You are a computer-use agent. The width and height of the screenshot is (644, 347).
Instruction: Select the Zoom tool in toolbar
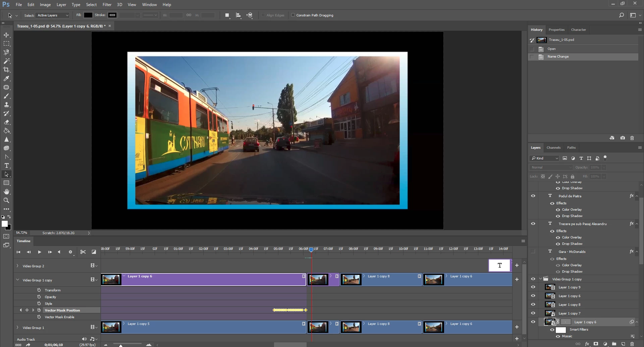pyautogui.click(x=6, y=200)
